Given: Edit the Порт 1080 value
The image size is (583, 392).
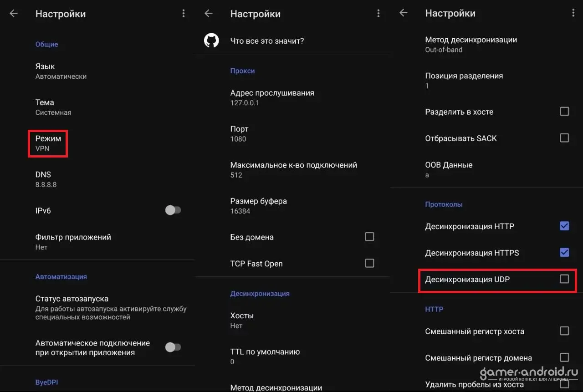Looking at the screenshot, I should point(239,133).
